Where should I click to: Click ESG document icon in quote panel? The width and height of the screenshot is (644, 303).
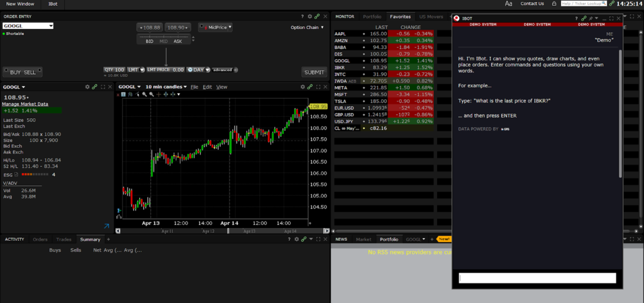point(16,175)
